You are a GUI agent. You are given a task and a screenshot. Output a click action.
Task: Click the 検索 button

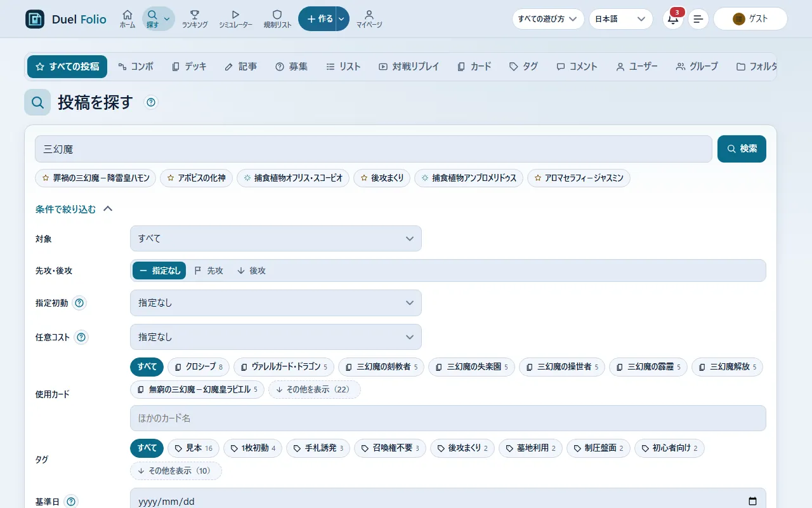coord(742,149)
